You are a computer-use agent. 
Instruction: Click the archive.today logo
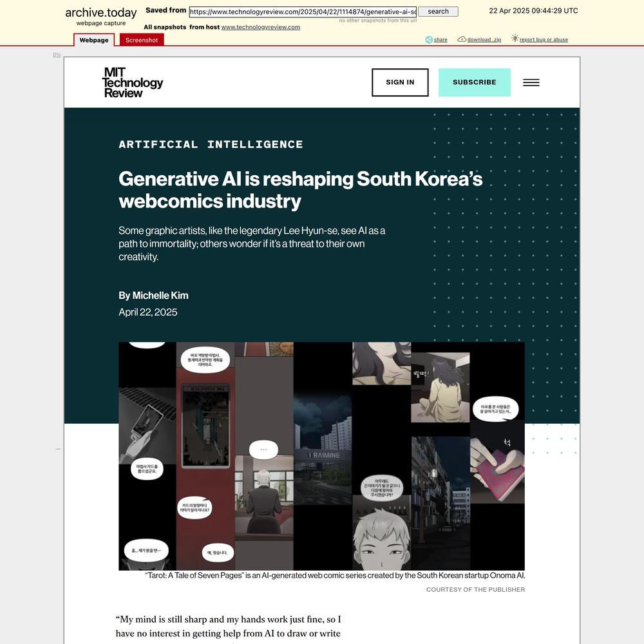click(101, 13)
